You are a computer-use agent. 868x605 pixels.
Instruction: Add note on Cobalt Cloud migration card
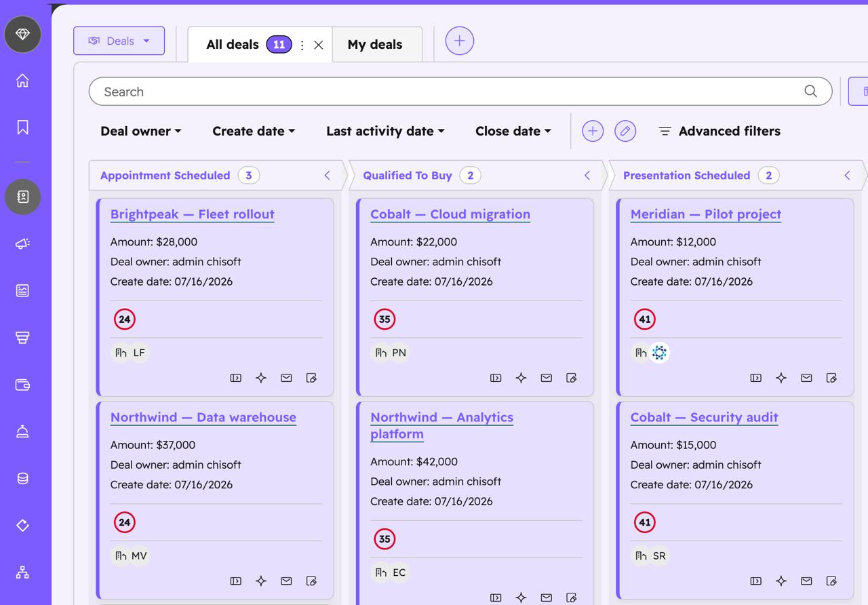(571, 378)
